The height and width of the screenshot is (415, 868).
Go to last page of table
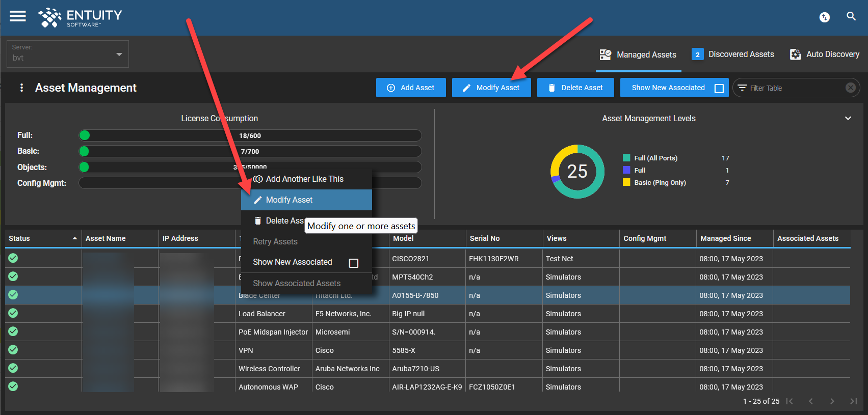point(854,401)
